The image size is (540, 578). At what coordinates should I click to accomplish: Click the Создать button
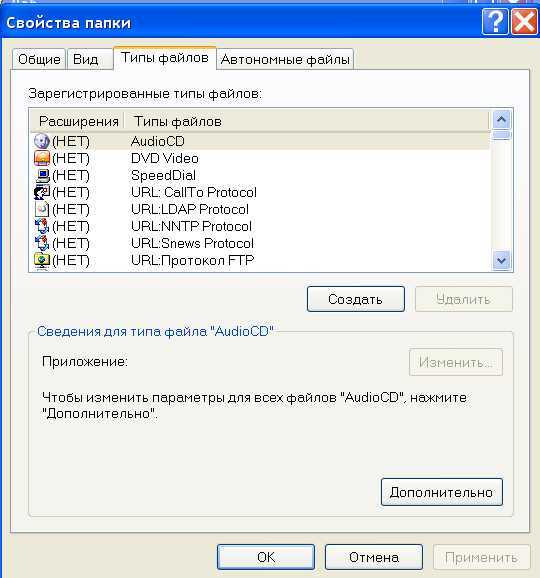tap(356, 299)
